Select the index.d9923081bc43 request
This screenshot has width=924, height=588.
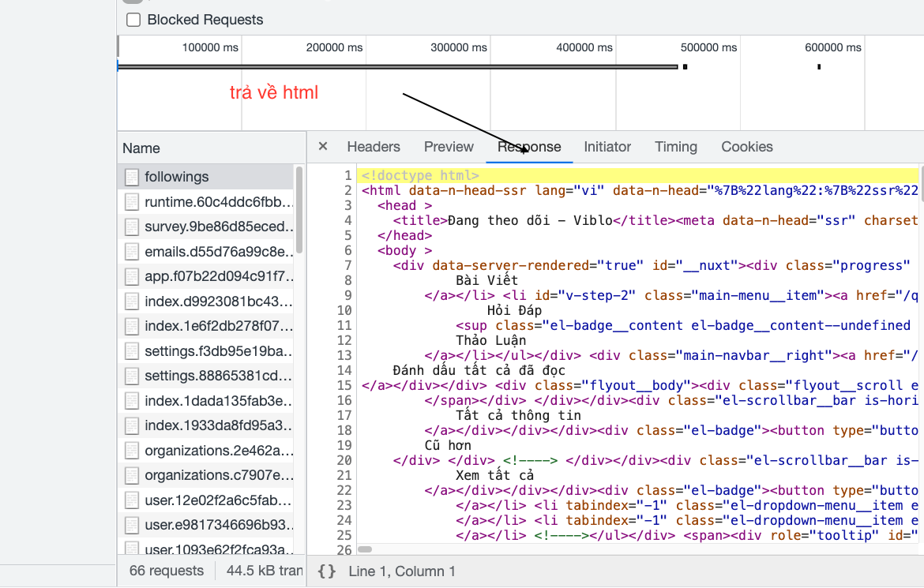(205, 301)
